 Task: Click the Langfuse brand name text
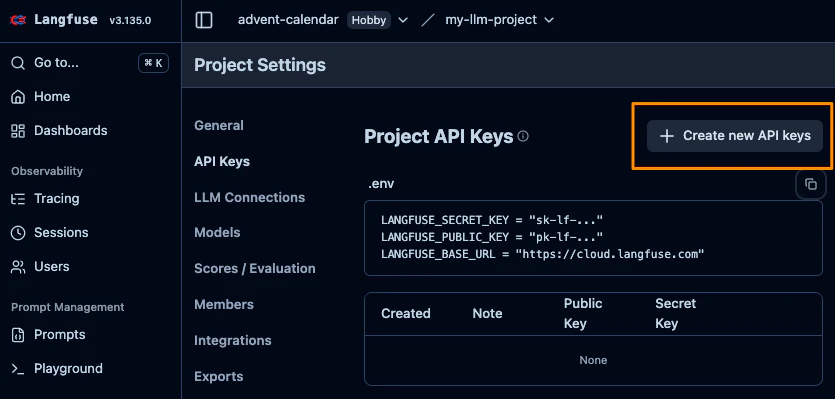click(x=66, y=20)
